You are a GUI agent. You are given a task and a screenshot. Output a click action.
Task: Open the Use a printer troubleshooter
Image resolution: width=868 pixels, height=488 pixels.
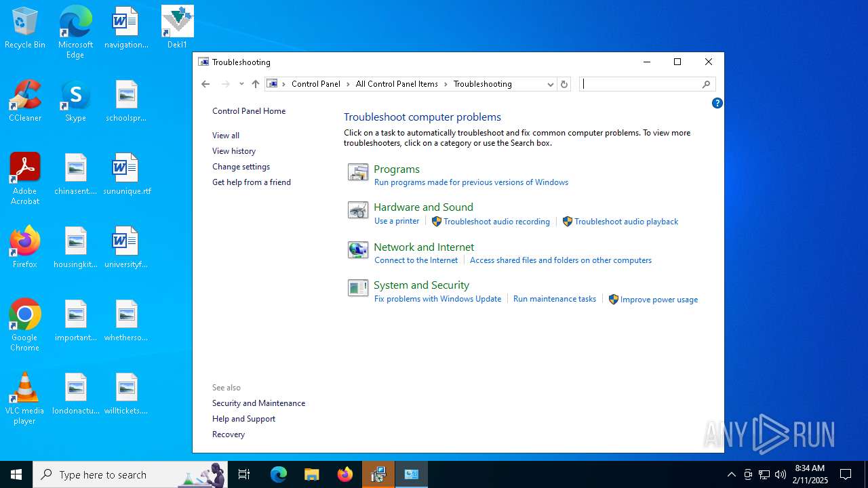pyautogui.click(x=397, y=221)
